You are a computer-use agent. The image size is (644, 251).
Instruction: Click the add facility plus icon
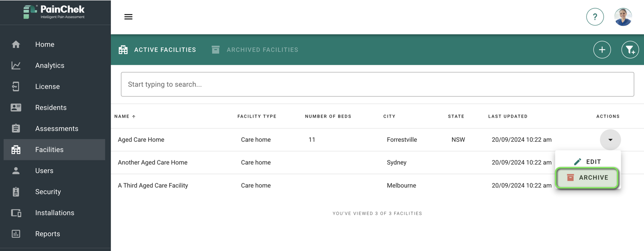pos(602,50)
